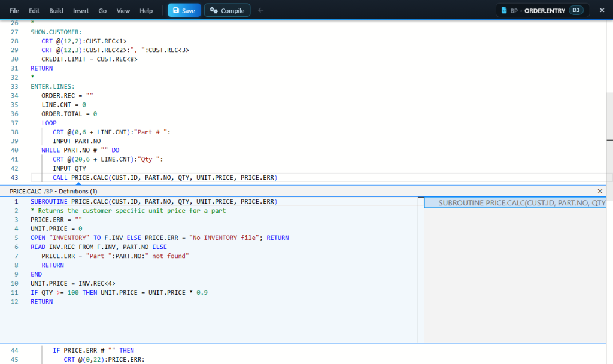The image size is (613, 364).
Task: Open the Go menu
Action: click(102, 11)
